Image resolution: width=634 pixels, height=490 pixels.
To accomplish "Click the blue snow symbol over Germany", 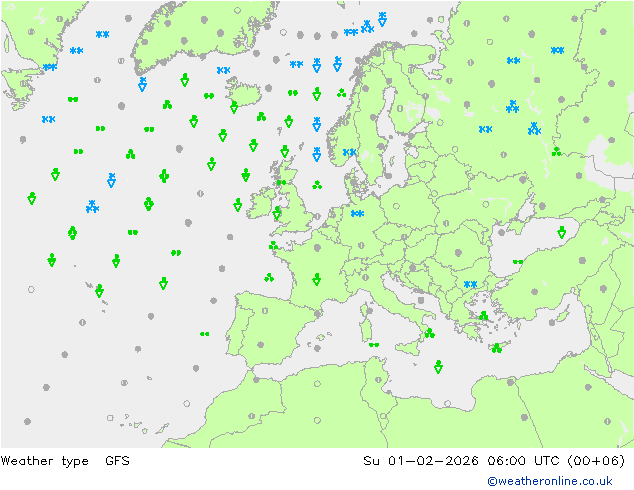I will click(357, 213).
